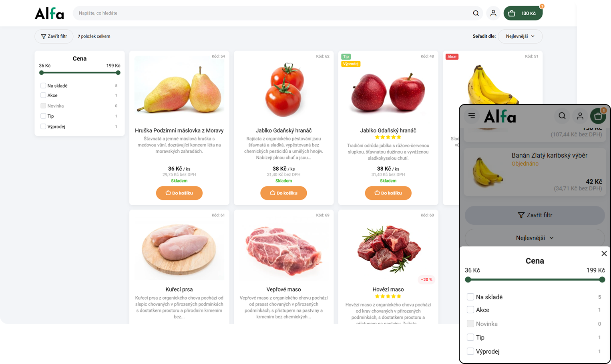Click the search magnifier icon in desktop header
Image resolution: width=611 pixels, height=364 pixels.
(x=476, y=13)
